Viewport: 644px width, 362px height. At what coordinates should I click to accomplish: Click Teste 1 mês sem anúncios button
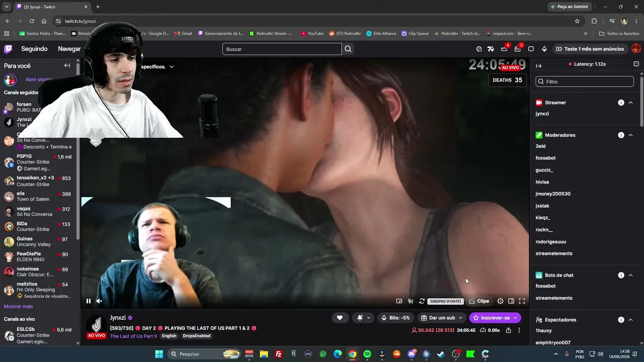click(x=590, y=49)
